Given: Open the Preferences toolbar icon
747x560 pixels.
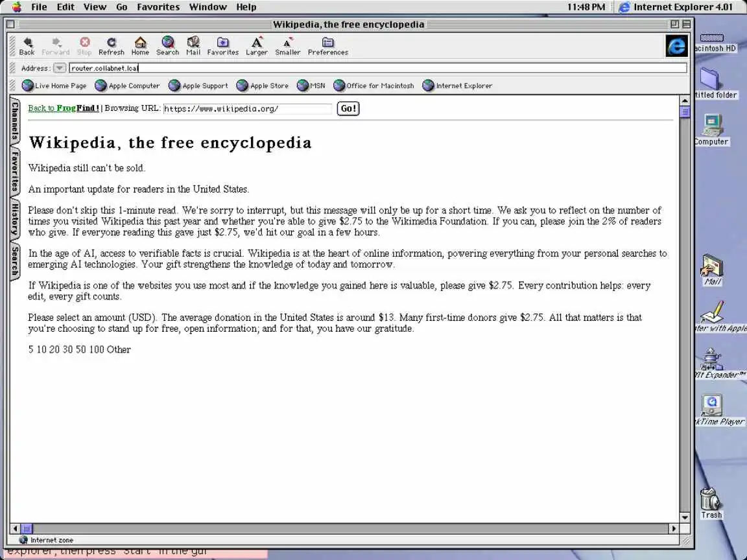Looking at the screenshot, I should [327, 46].
